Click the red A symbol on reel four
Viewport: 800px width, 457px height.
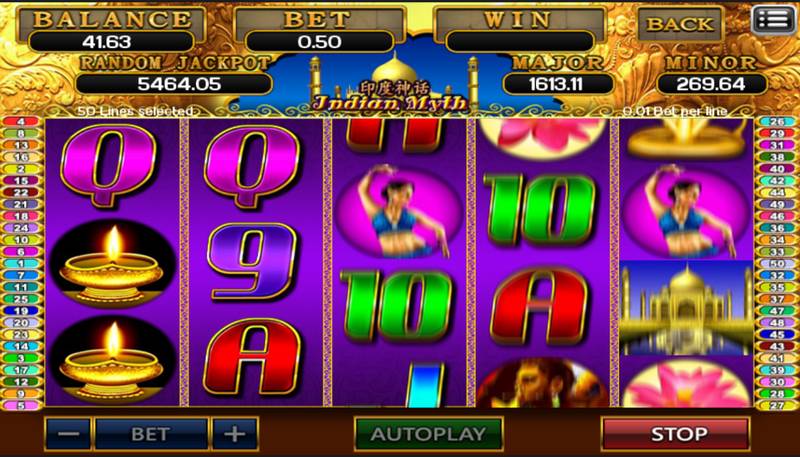pyautogui.click(x=540, y=307)
